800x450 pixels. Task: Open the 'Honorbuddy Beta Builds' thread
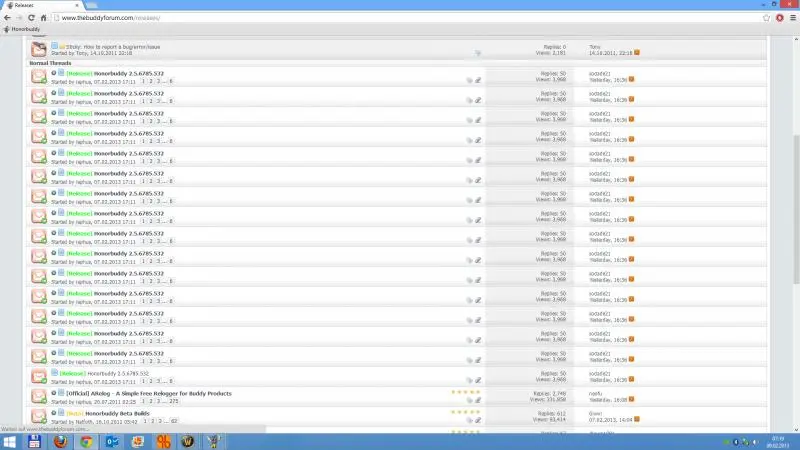pyautogui.click(x=117, y=413)
